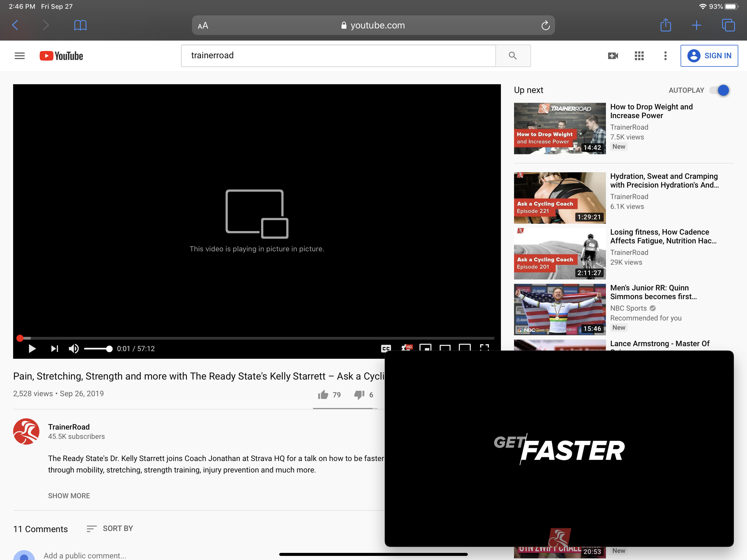Screen dimensions: 747x560
Task: Mute the video speaker icon
Action: (74, 349)
